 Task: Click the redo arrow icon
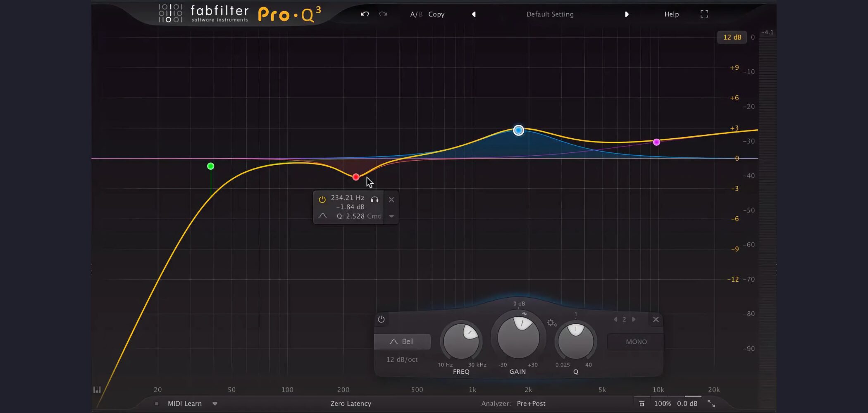(383, 14)
